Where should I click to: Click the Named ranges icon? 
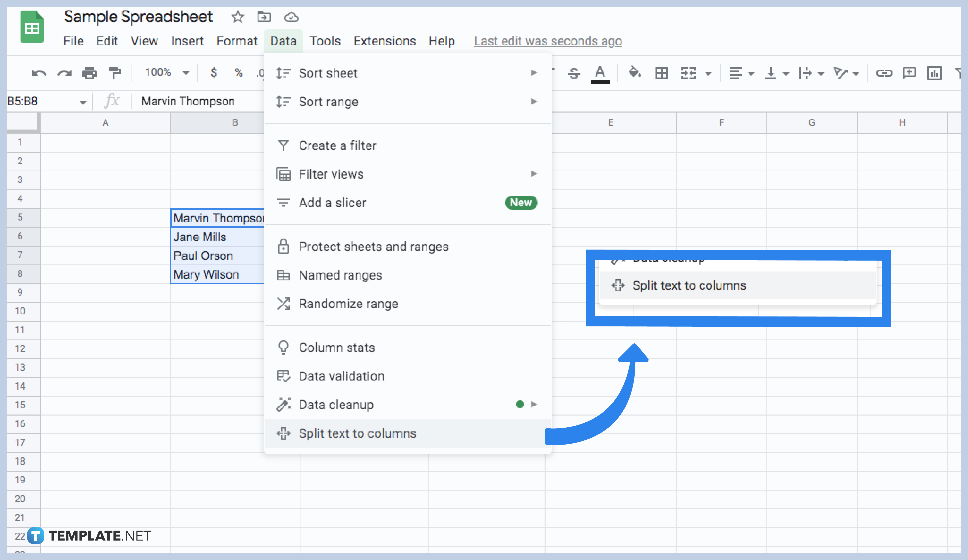[x=283, y=275]
